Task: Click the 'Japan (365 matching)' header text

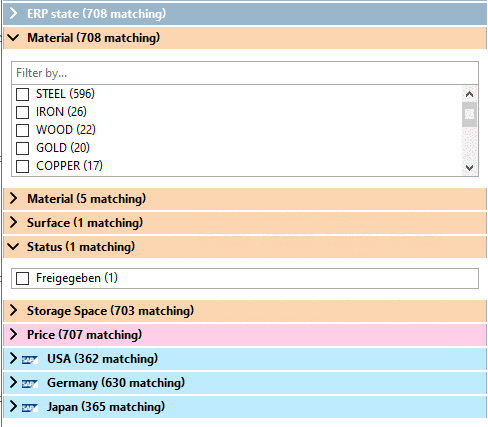Action: pyautogui.click(x=106, y=407)
